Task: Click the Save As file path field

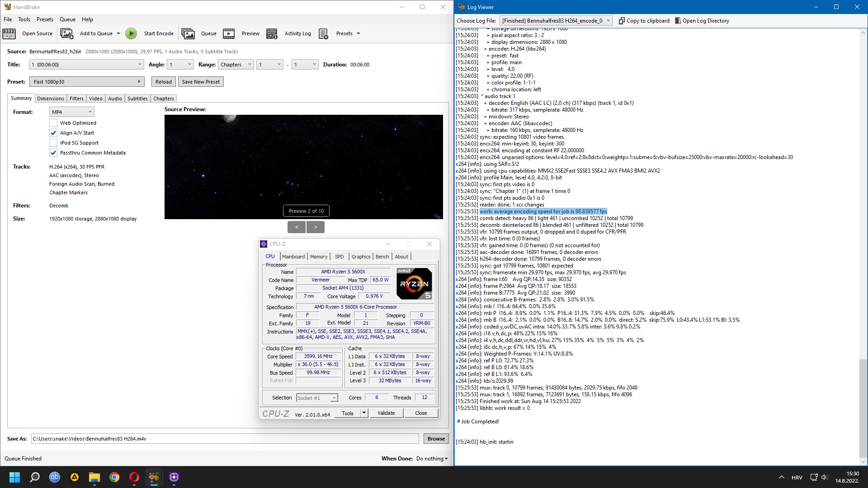Action: click(224, 439)
